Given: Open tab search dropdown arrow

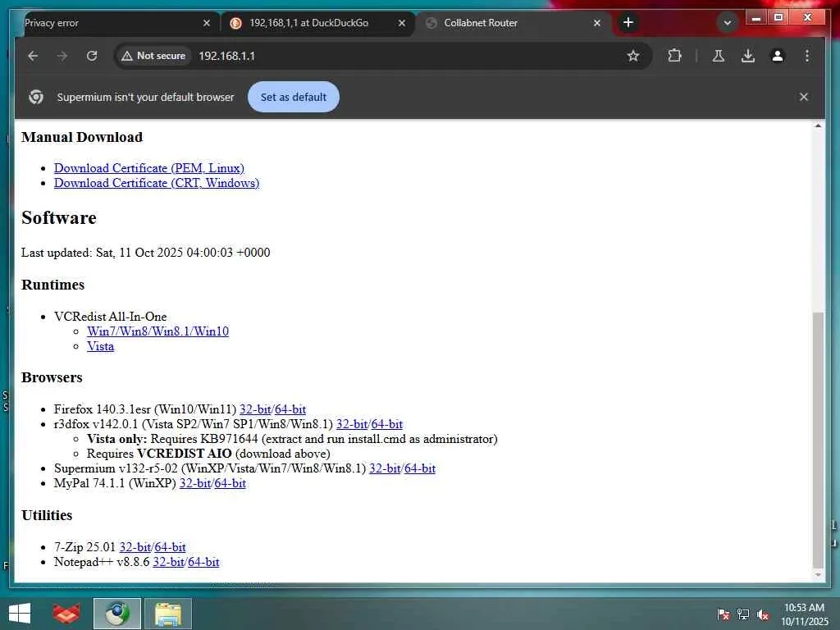Looking at the screenshot, I should [728, 23].
